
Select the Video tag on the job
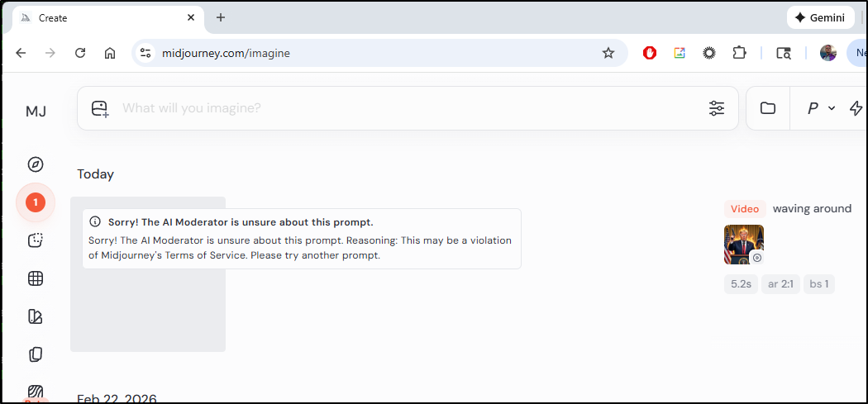[x=745, y=209]
